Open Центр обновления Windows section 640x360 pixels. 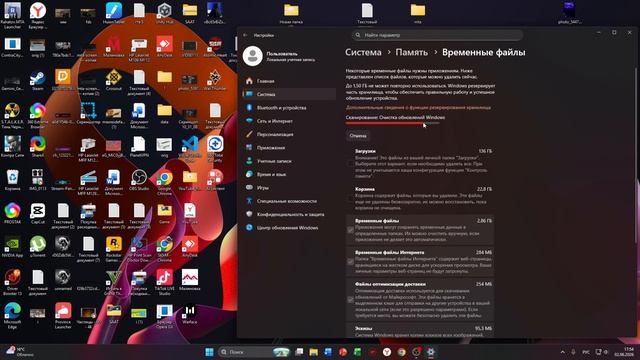(x=289, y=228)
